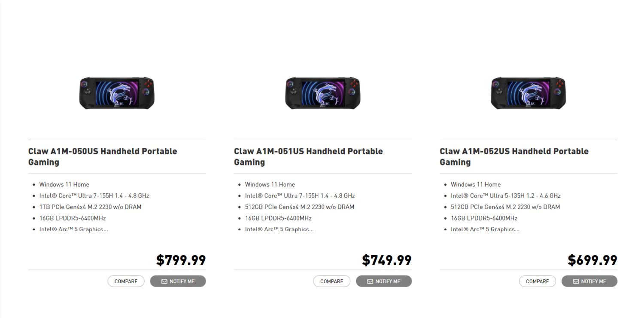644x318 pixels.
Task: Open Claw A1M-050US Handheld Portable Gaming title
Action: 103,156
